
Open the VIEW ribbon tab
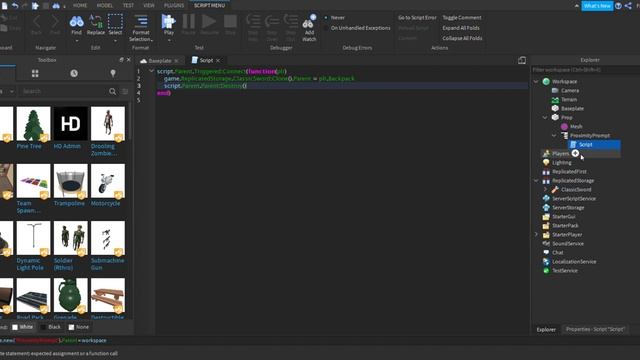(x=149, y=5)
